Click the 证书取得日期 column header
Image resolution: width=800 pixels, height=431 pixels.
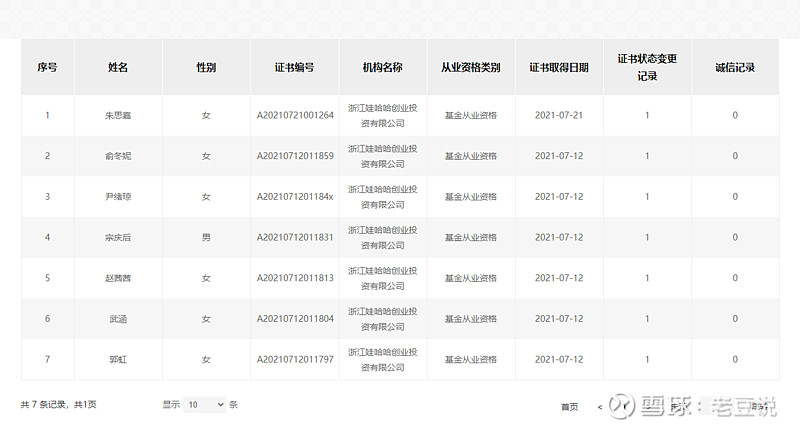point(559,67)
